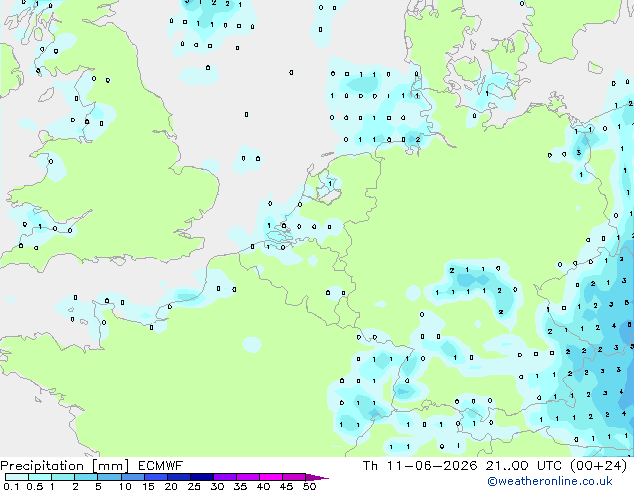Pick the bright magenta legend segment before 45
634x490 pixels.
coord(271,477)
